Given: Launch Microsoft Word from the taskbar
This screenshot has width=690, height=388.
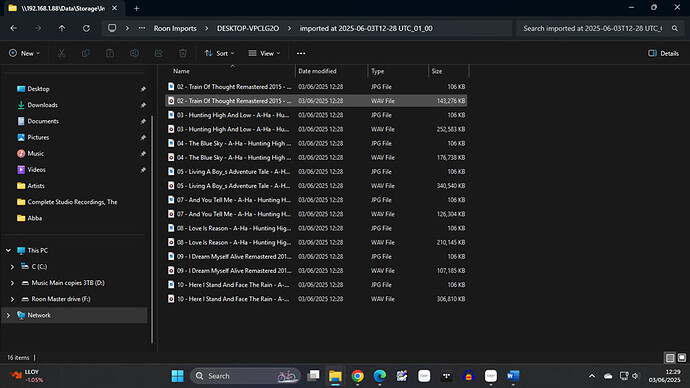Looking at the screenshot, I should [x=513, y=376].
